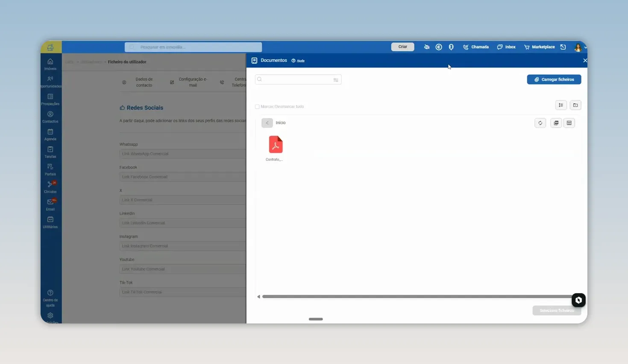The width and height of the screenshot is (628, 364).
Task: Open Imóveis in the left sidebar
Action: [x=50, y=64]
